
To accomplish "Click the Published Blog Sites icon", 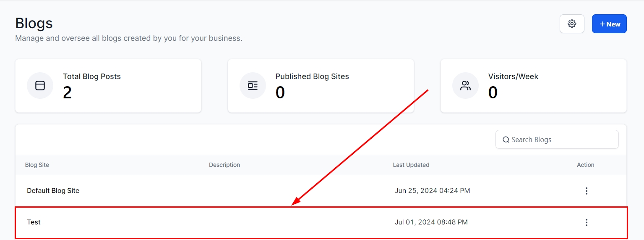I will (253, 86).
